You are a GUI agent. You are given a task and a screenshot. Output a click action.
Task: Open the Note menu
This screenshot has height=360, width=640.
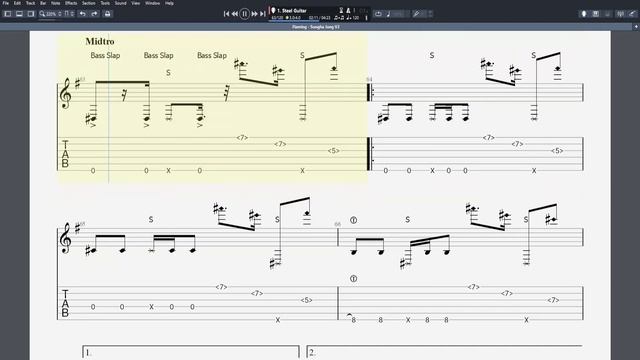coord(56,3)
